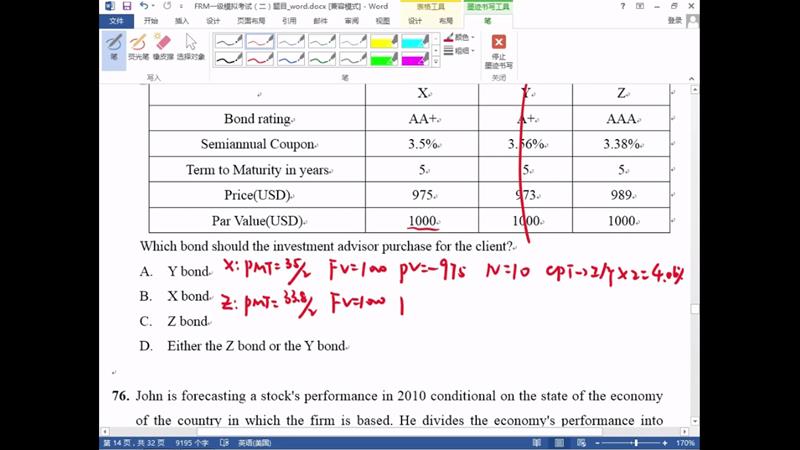The height and width of the screenshot is (450, 800).
Task: Switch to the Insert (插入) tab
Action: click(x=182, y=21)
